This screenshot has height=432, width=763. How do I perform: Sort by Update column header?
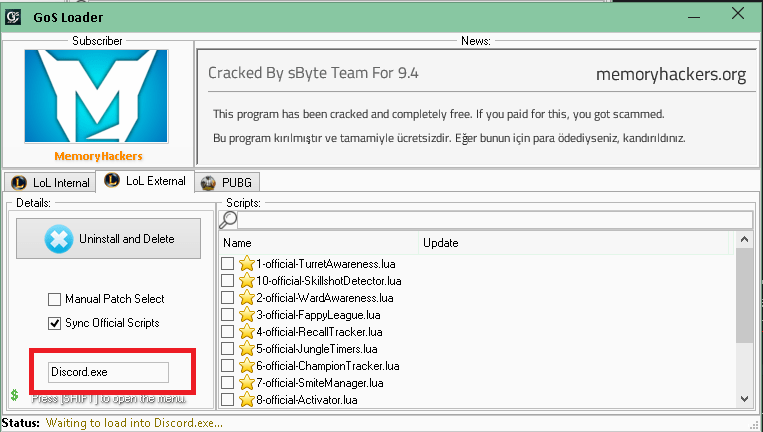pos(576,243)
